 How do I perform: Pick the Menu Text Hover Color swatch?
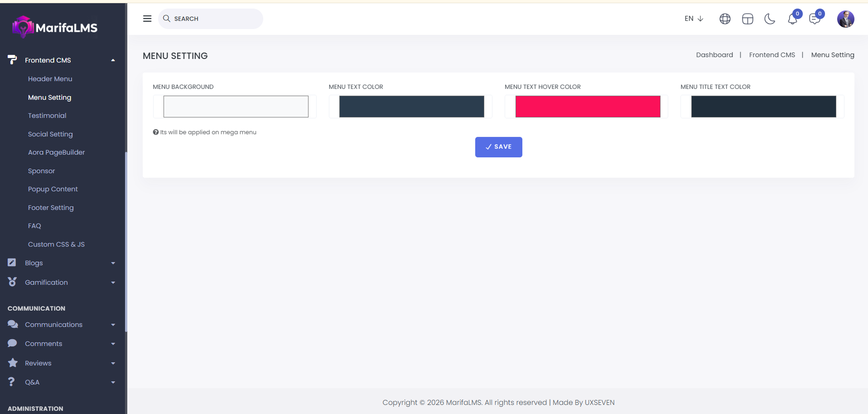pyautogui.click(x=588, y=107)
